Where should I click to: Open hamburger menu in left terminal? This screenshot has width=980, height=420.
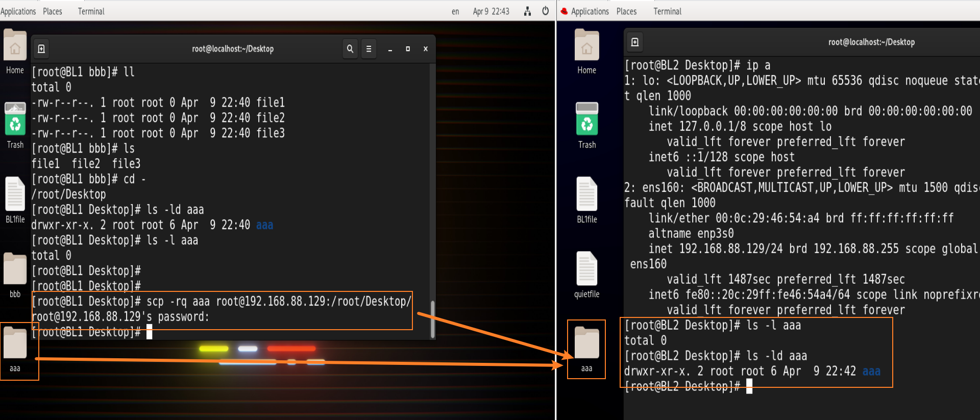click(x=369, y=49)
